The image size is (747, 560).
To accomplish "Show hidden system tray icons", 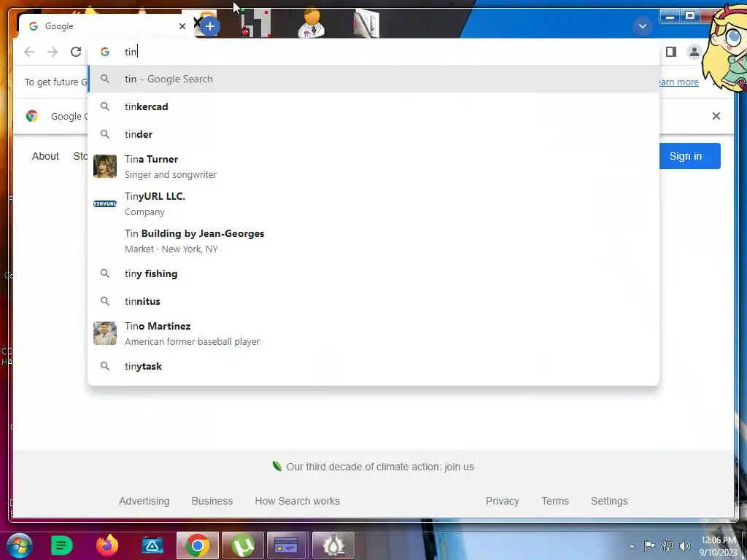I will [x=632, y=546].
